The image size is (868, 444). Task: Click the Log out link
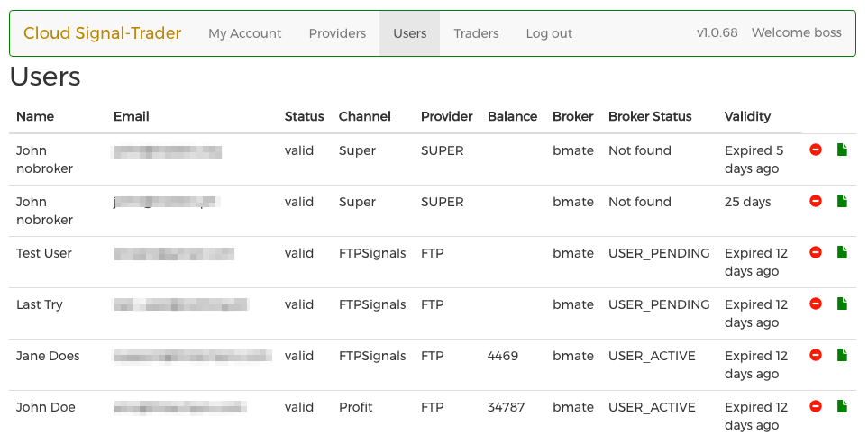549,33
